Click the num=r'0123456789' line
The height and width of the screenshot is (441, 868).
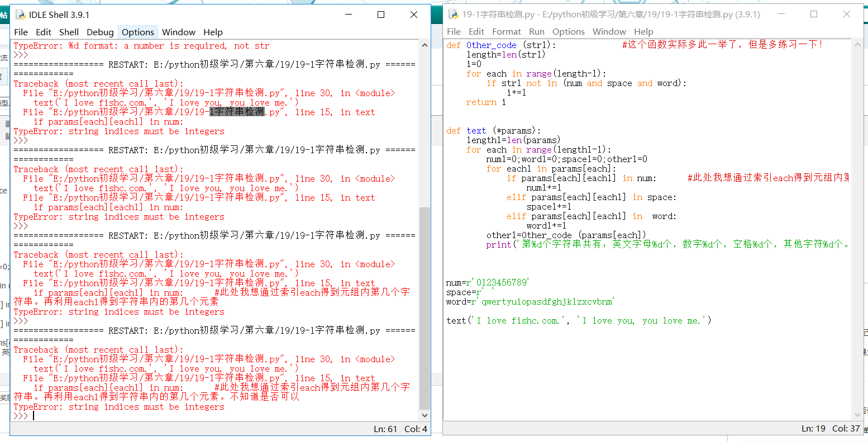click(x=487, y=282)
